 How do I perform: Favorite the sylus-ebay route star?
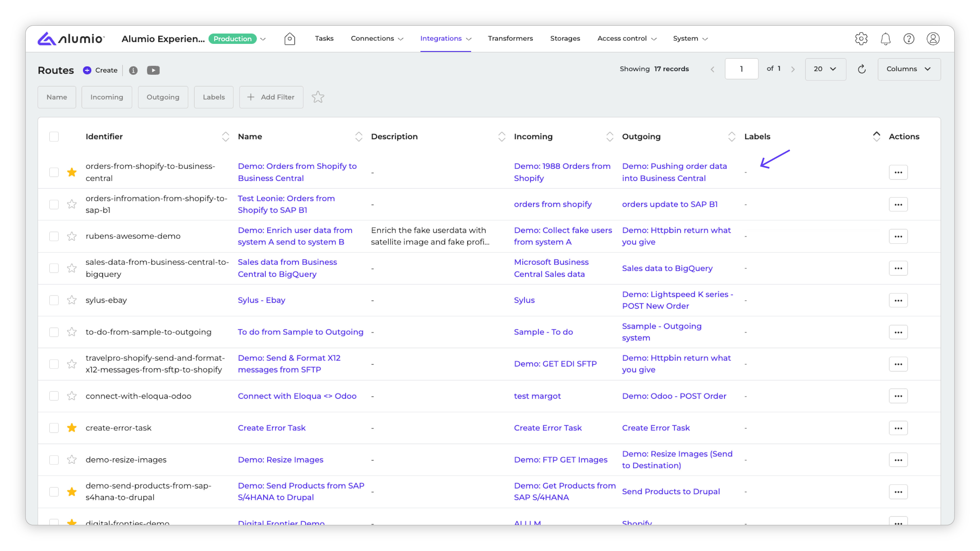pos(71,300)
